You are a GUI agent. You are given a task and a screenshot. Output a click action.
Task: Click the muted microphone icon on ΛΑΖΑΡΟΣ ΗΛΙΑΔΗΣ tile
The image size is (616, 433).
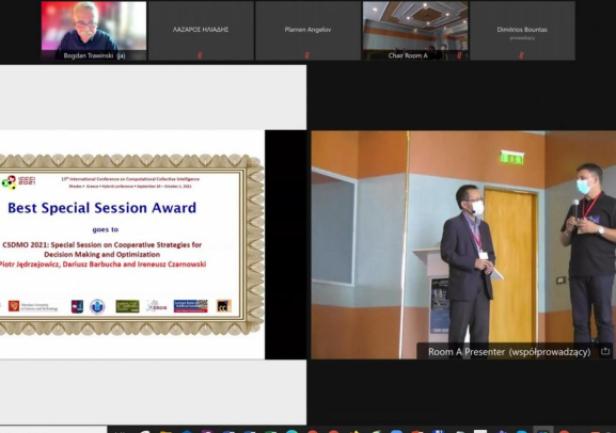click(x=200, y=55)
